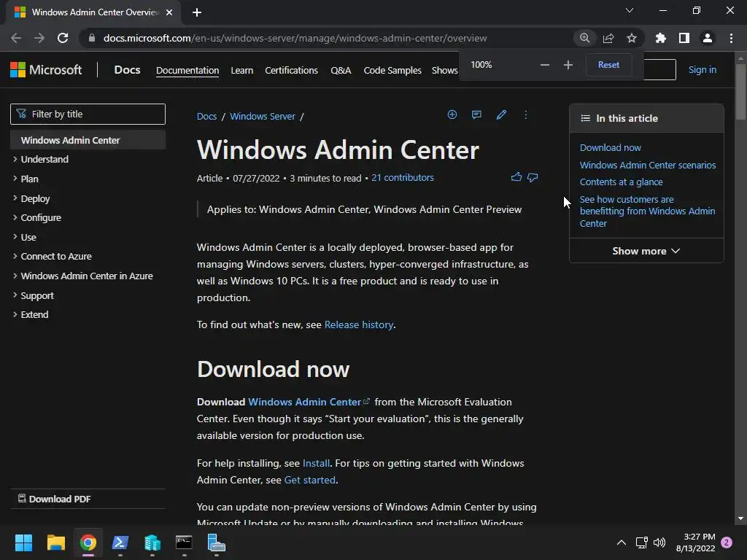Open the Install help link

click(x=317, y=463)
